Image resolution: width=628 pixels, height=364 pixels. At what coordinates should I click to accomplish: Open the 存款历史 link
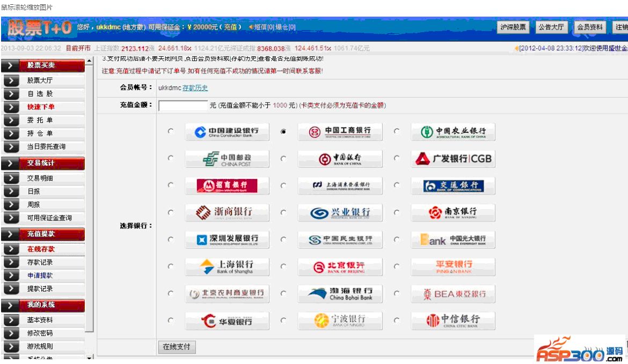tap(195, 88)
